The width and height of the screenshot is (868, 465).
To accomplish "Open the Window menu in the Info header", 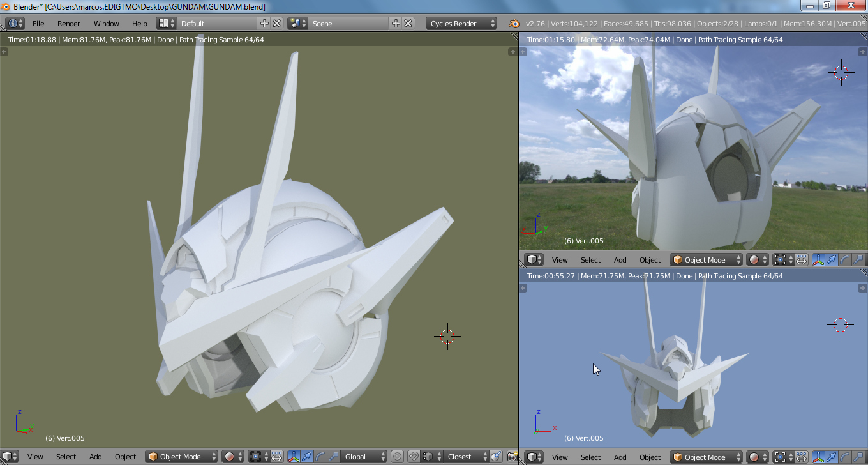I will (107, 24).
